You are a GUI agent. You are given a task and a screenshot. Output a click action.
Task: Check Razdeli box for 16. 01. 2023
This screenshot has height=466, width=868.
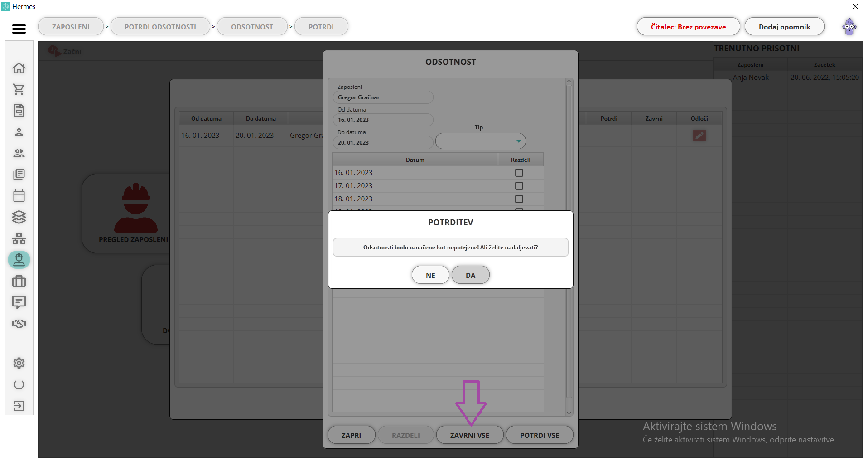click(519, 173)
